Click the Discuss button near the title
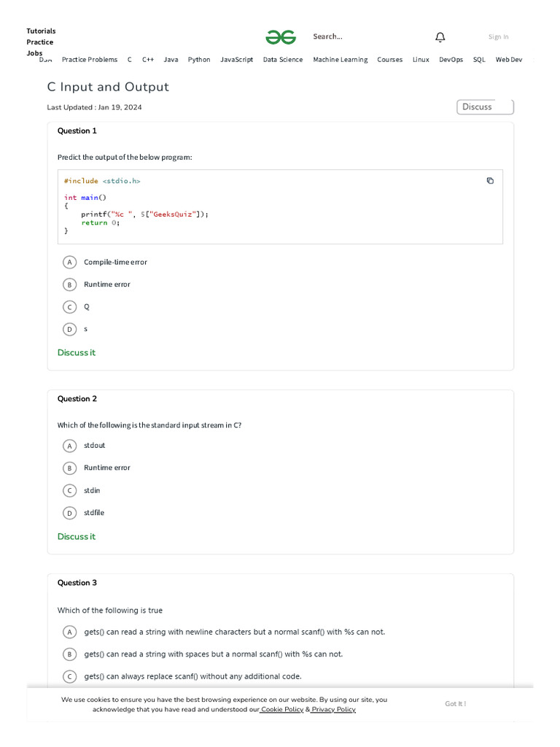 (485, 107)
